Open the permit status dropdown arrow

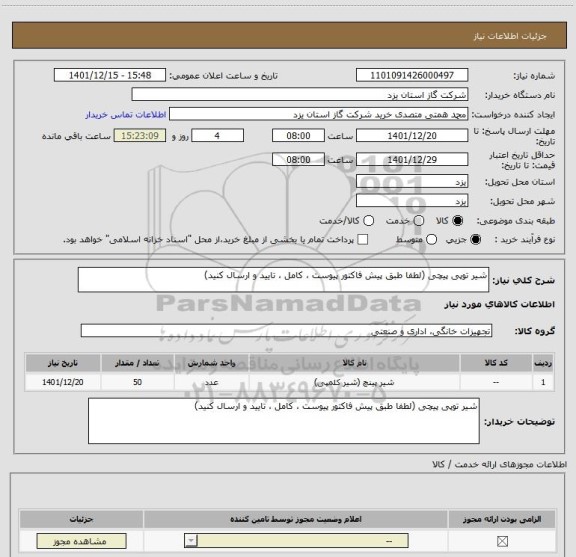191,541
